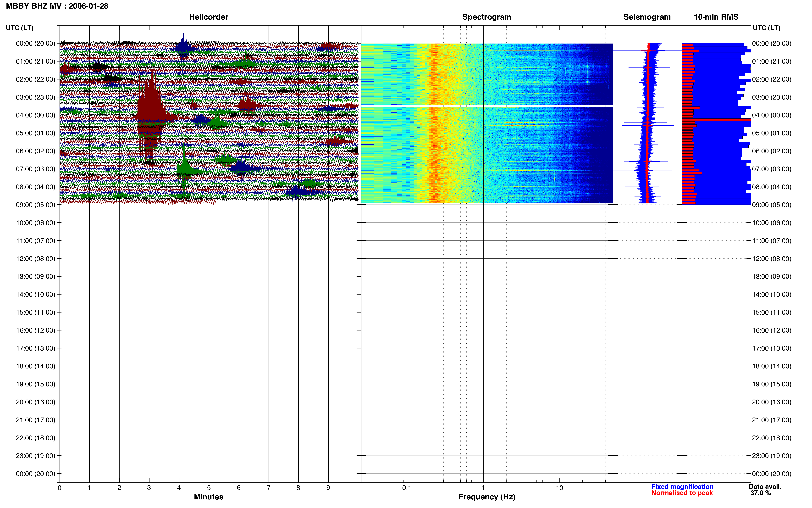This screenshot has height=508, width=812.
Task: Click the white data gap line in spectrogram
Action: 487,106
